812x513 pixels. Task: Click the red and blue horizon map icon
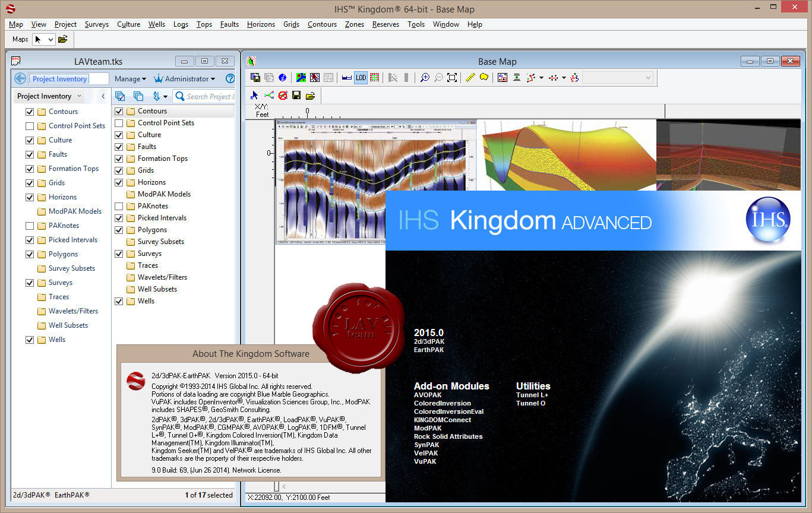(315, 78)
